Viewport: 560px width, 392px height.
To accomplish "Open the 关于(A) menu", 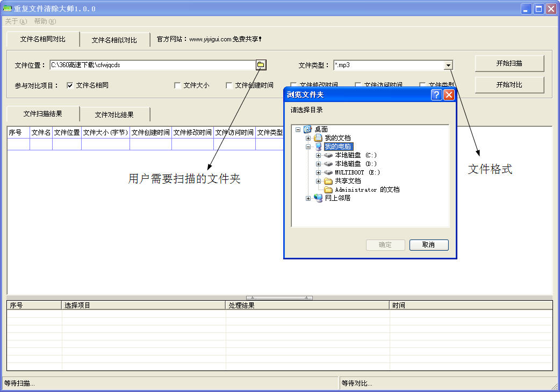I will point(16,21).
